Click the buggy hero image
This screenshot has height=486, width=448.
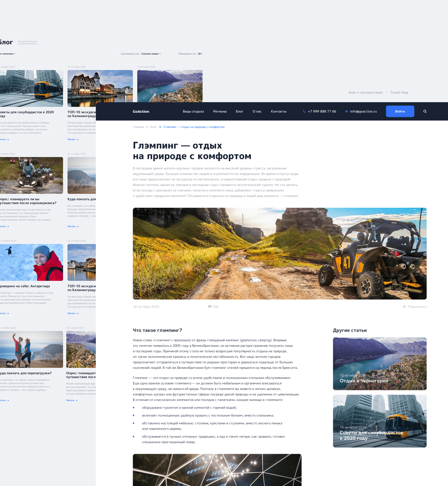pyautogui.click(x=279, y=253)
